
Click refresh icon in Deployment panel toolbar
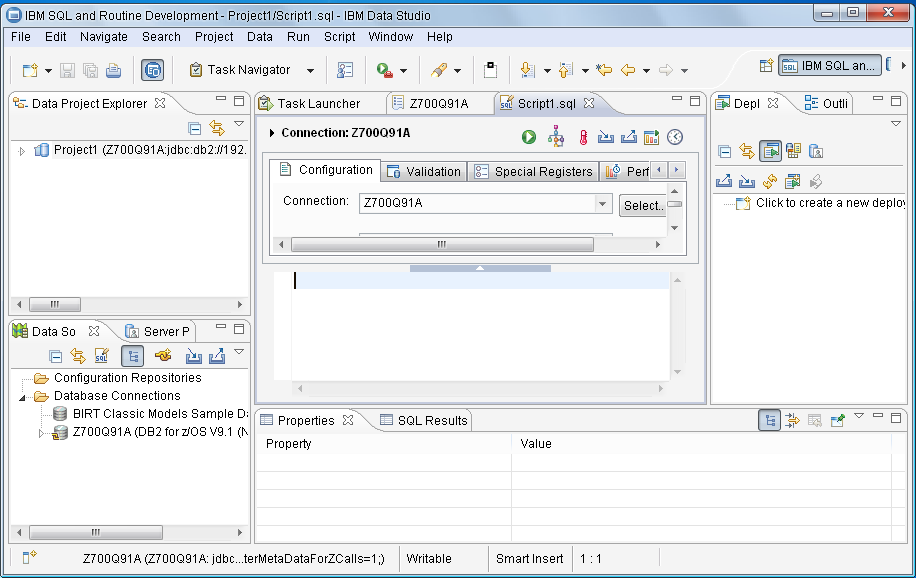click(770, 181)
